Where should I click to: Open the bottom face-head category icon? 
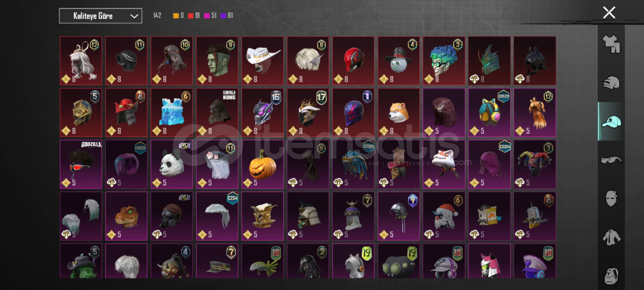[x=611, y=276]
